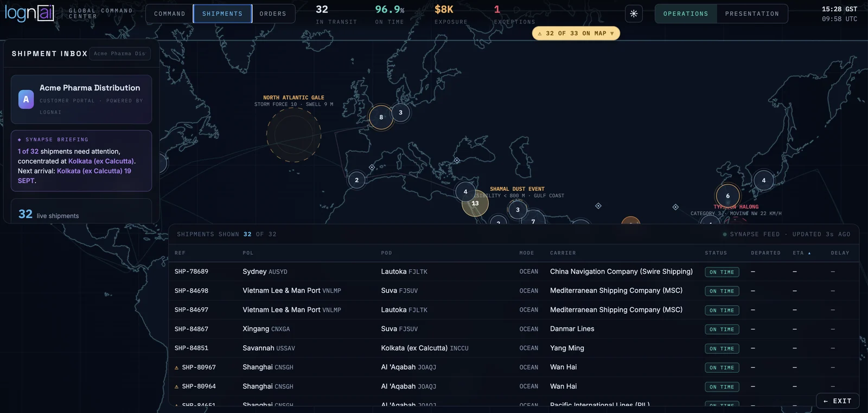Switch to Operations mode
Screen dimensions: 868x413
[x=686, y=14]
